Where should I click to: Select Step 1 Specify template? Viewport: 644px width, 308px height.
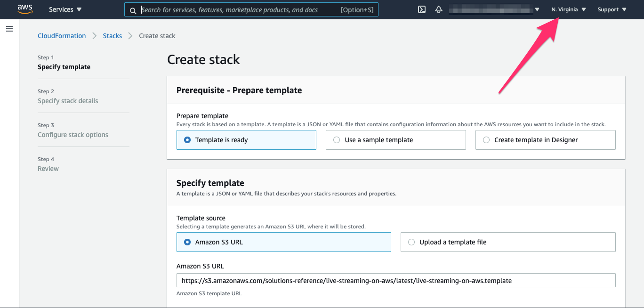click(64, 63)
